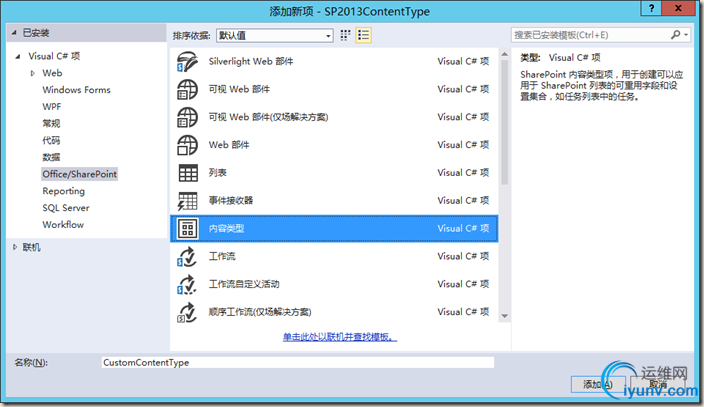Select the 工作流自定义活动 row text
704x407 pixels.
tap(244, 284)
